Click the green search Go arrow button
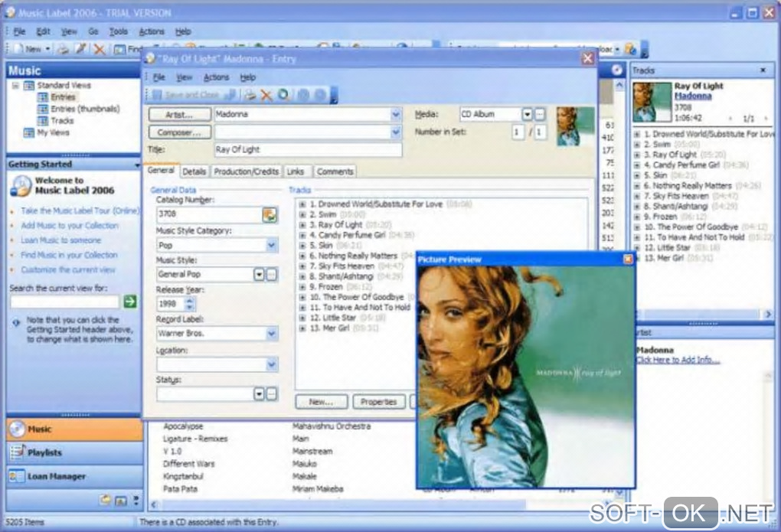The height and width of the screenshot is (532, 781). click(x=130, y=302)
